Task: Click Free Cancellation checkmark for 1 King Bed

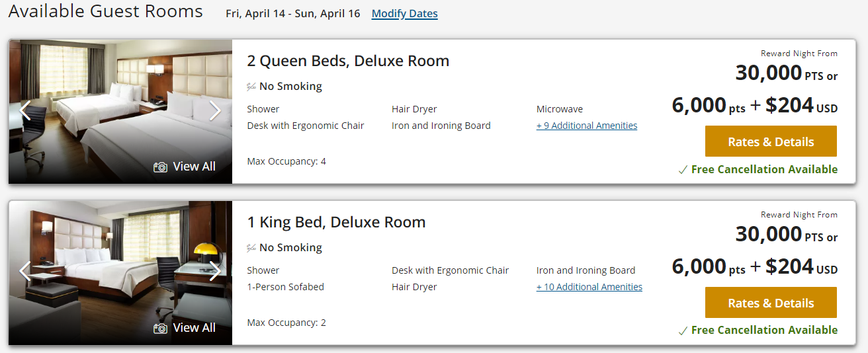Action: 683,331
